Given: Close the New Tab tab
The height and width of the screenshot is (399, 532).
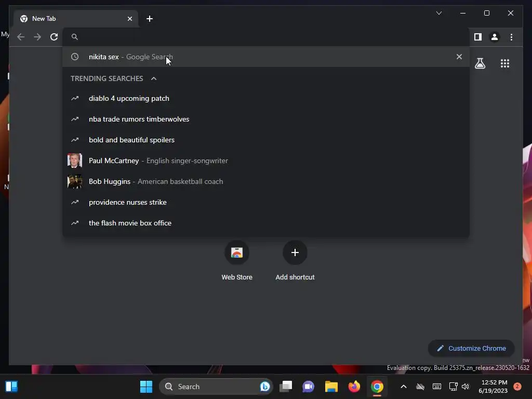Looking at the screenshot, I should (x=129, y=19).
